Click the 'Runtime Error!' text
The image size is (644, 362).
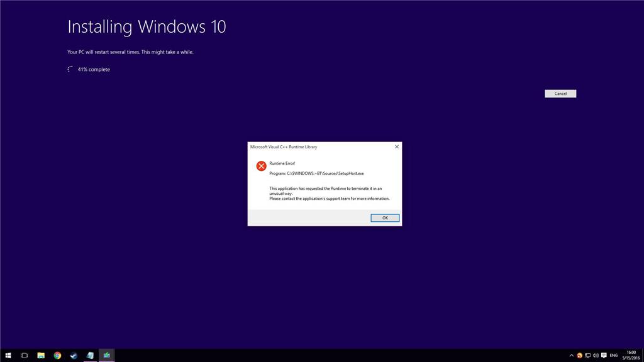click(x=282, y=163)
